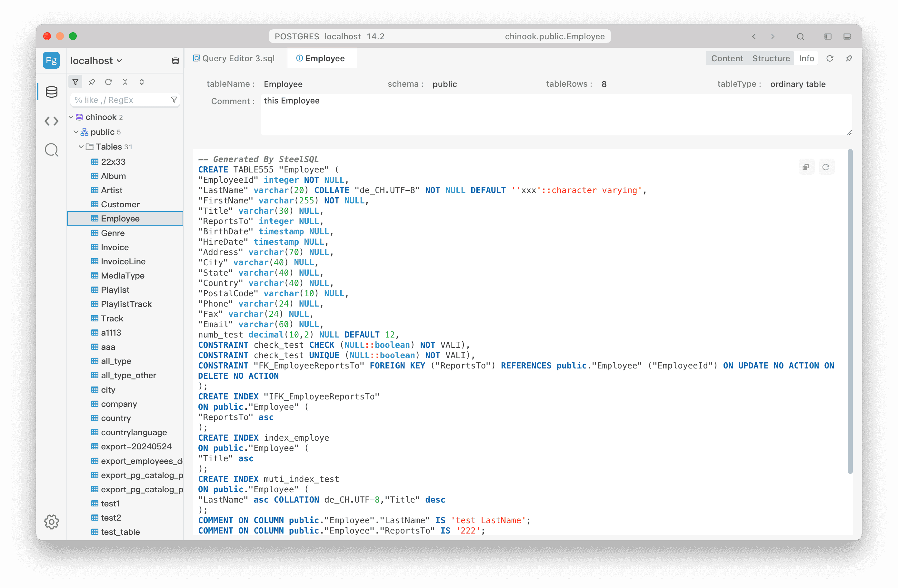This screenshot has width=898, height=588.
Task: Collapse the public schema node
Action: click(76, 132)
